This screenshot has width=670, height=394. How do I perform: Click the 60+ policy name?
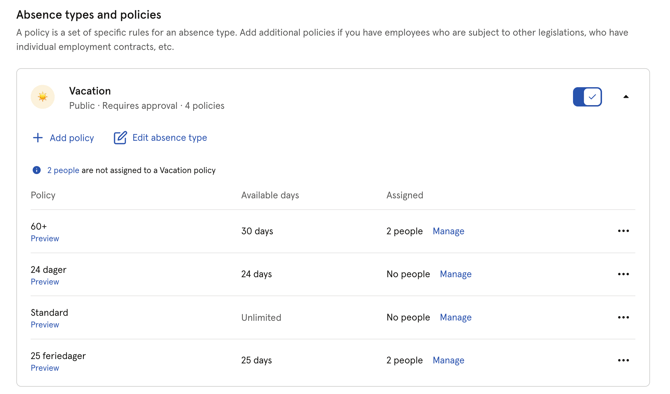tap(38, 226)
